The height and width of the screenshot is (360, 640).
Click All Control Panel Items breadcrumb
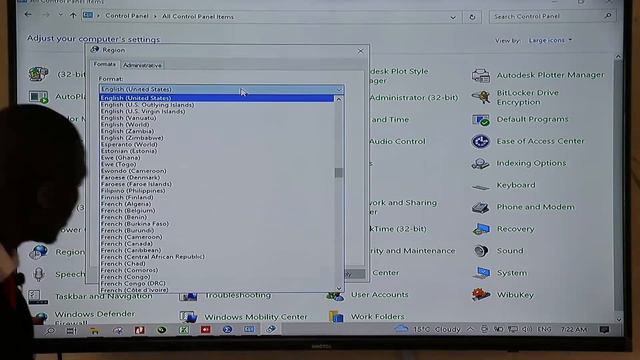click(198, 16)
